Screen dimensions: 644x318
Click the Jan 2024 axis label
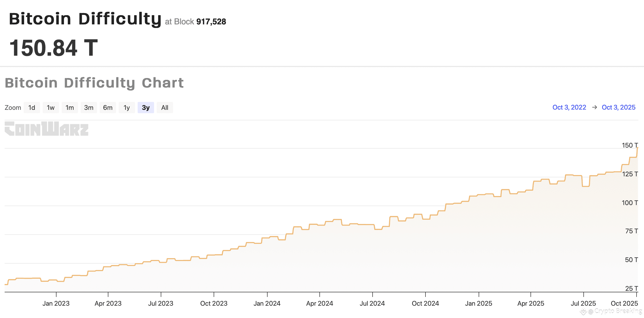click(x=267, y=303)
